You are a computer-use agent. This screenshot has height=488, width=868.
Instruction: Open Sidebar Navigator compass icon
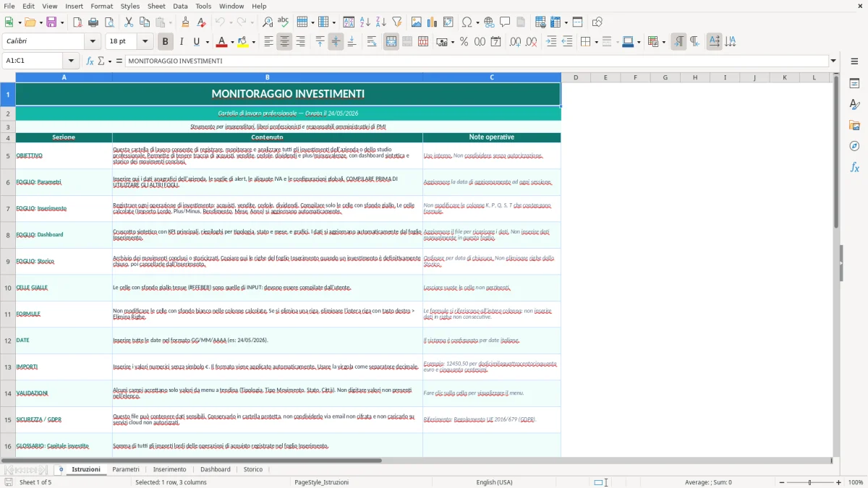(854, 146)
